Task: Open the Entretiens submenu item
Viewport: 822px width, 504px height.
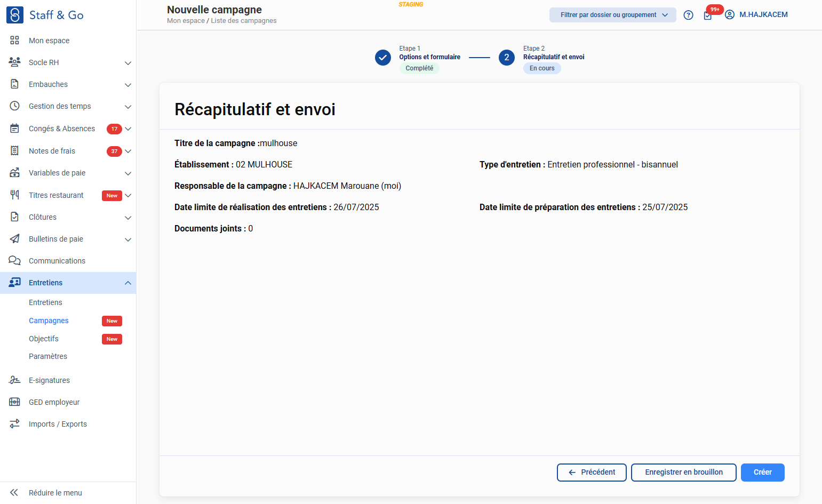Action: coord(45,302)
